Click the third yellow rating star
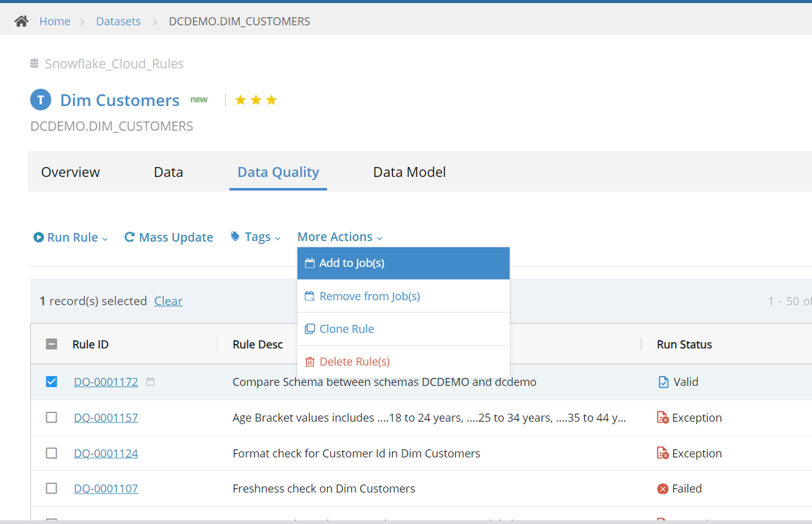 coord(271,100)
